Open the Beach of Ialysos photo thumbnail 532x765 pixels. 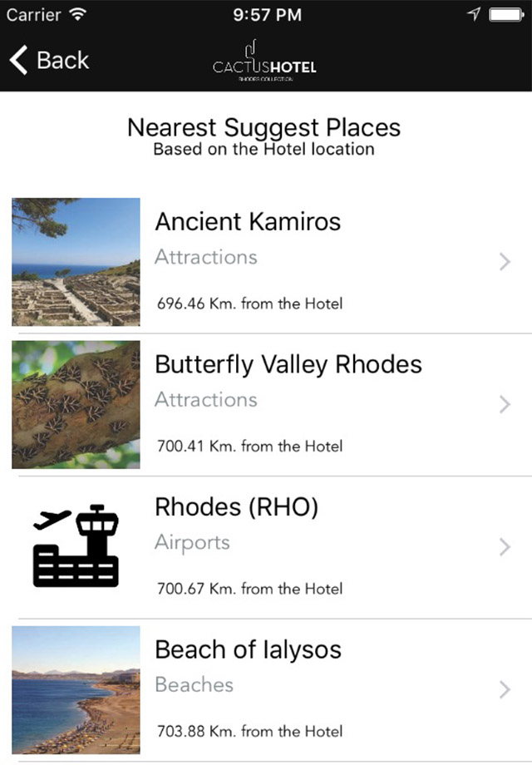76,689
